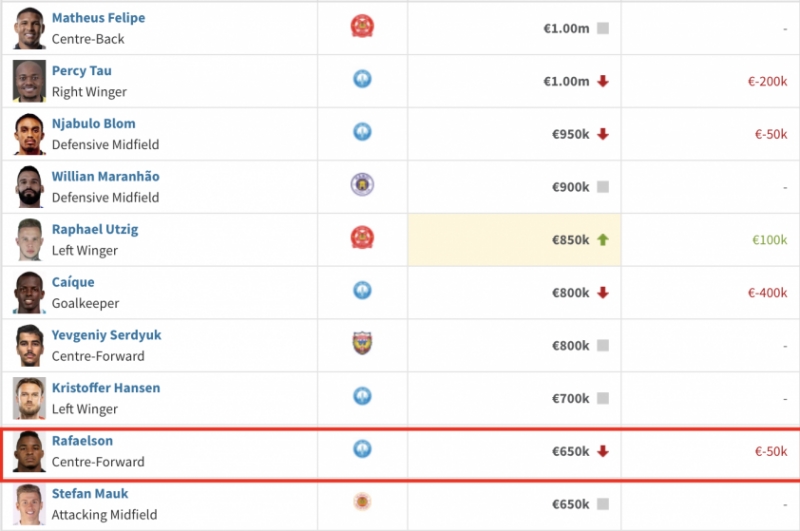Click Yevgeniy Serdyuk's club crest icon

[x=362, y=344]
